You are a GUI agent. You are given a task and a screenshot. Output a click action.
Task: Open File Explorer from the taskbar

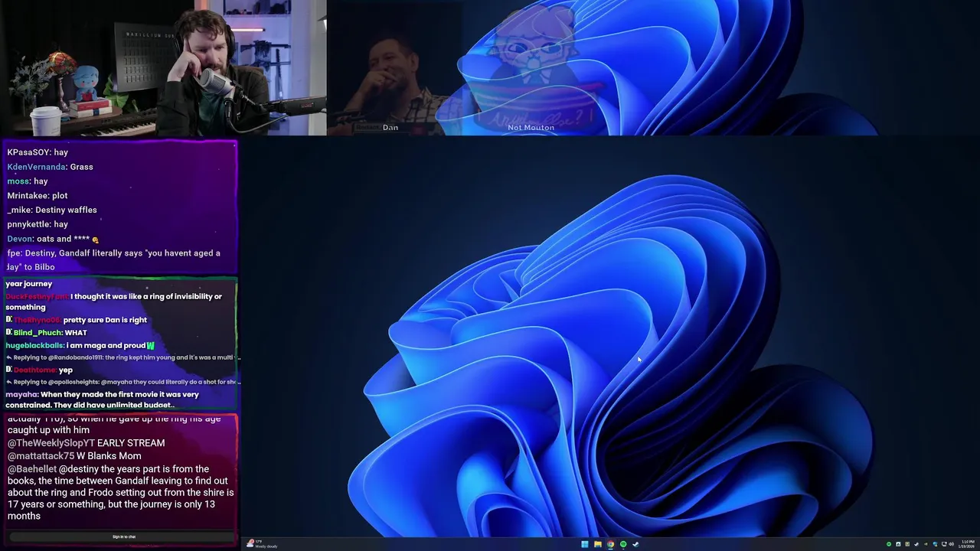coord(597,544)
